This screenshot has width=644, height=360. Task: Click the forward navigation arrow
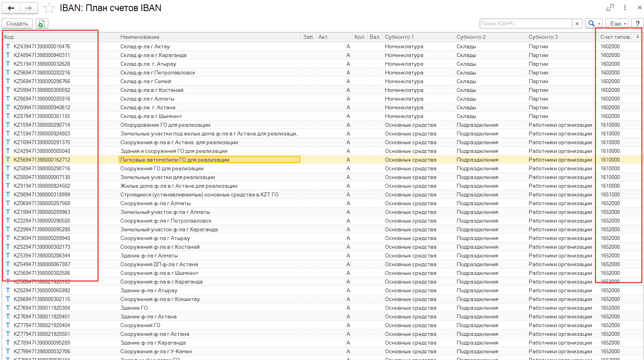coord(29,8)
